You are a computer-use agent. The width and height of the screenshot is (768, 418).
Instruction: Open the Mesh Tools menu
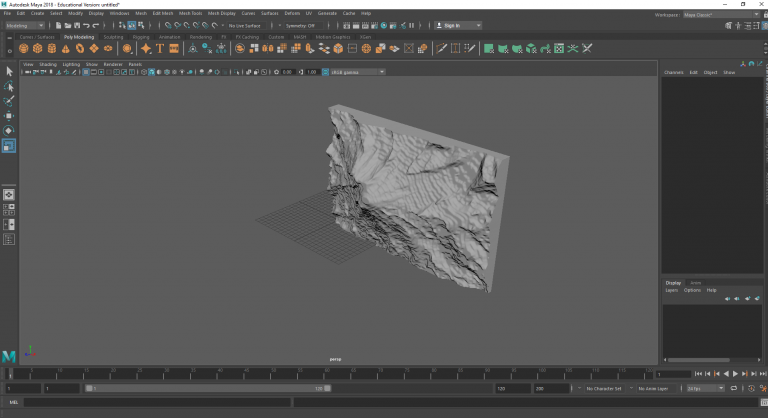pos(191,14)
